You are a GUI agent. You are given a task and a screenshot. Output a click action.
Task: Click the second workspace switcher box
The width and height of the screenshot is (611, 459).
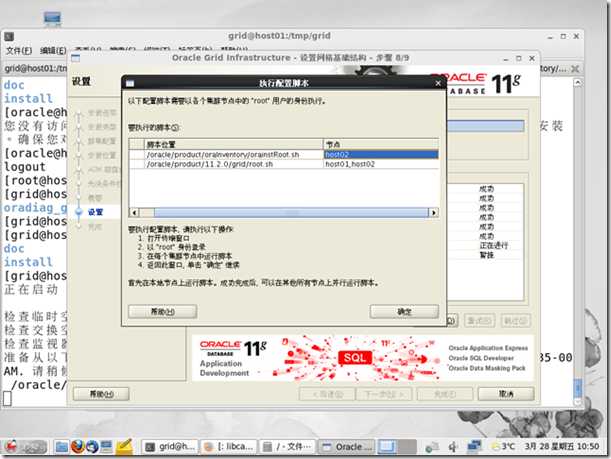[407, 447]
